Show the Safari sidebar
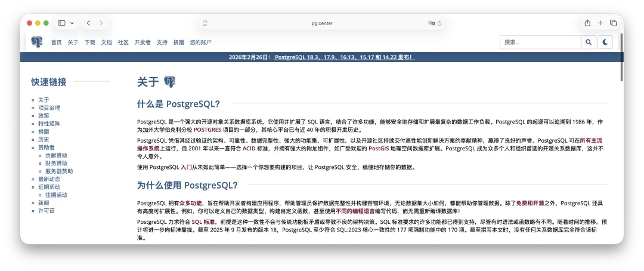This screenshot has height=271, width=644. (61, 23)
